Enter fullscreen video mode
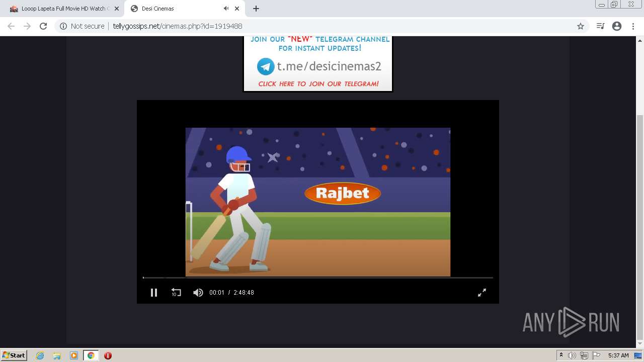The height and width of the screenshot is (362, 644). (482, 293)
